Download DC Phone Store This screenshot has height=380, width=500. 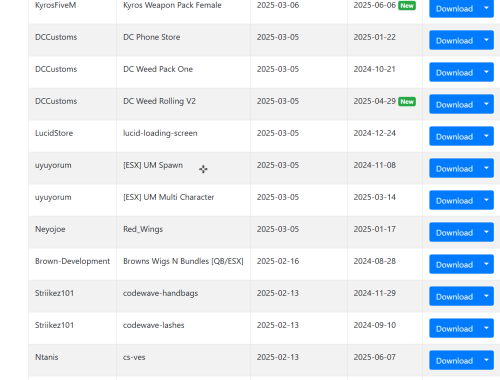point(454,40)
